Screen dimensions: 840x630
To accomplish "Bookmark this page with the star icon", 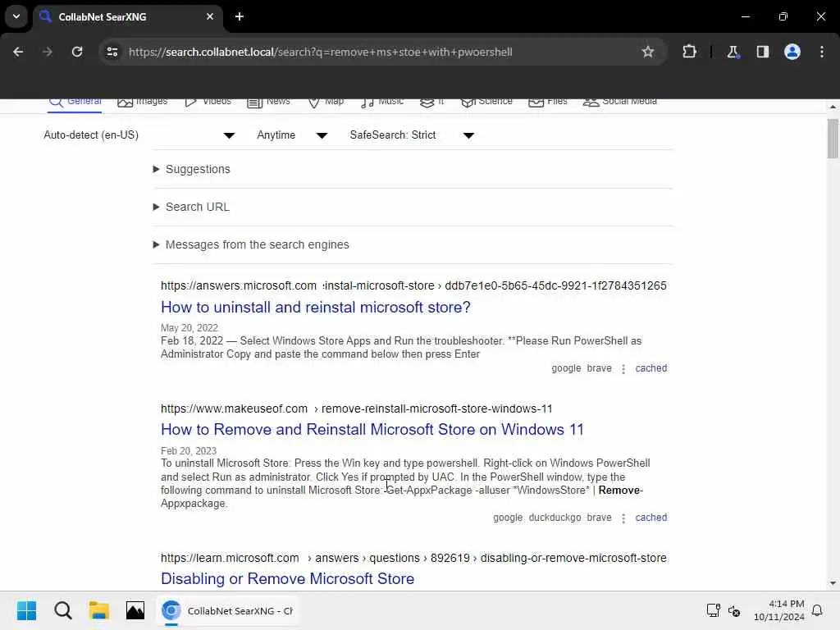I will (648, 52).
